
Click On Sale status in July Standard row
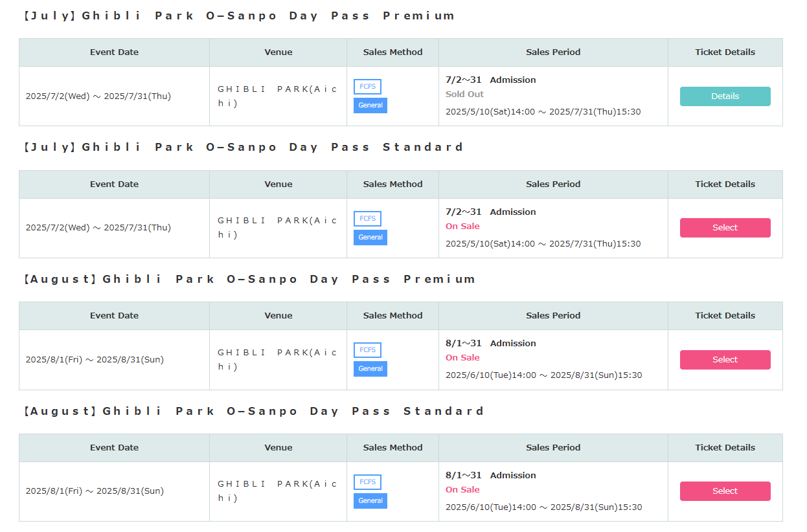[462, 227]
